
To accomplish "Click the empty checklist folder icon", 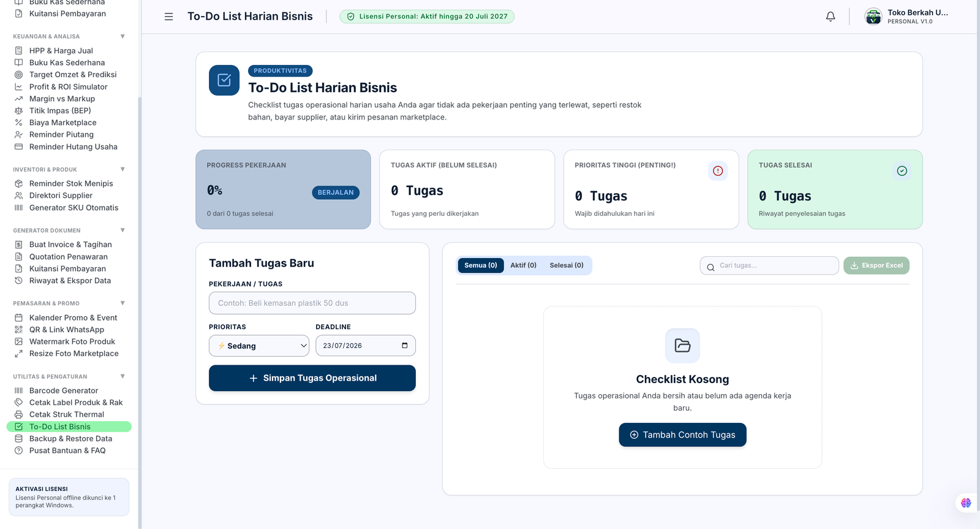I will click(x=683, y=346).
